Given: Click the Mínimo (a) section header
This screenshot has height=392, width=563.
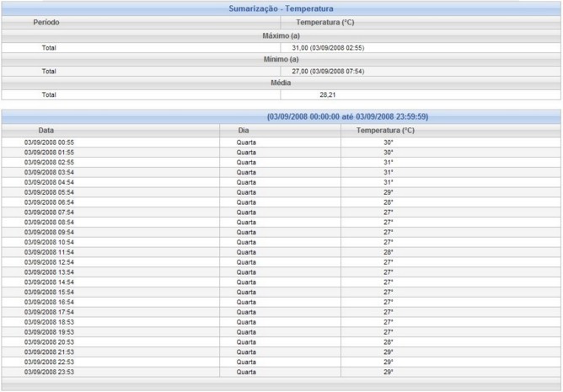Looking at the screenshot, I should pos(281,60).
